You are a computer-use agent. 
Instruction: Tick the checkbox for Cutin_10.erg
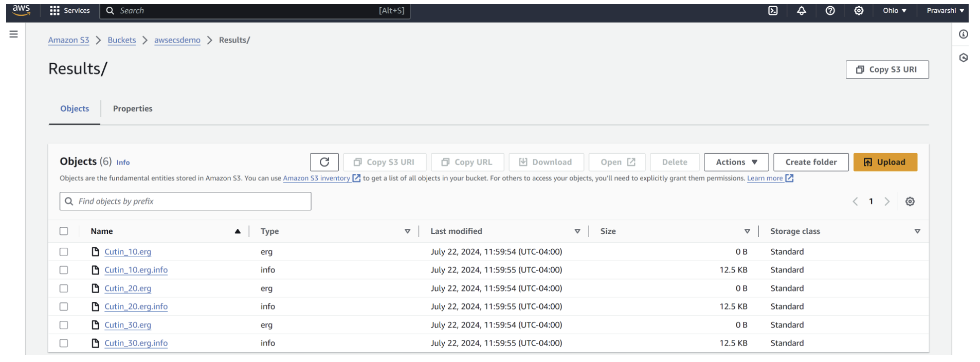coord(64,251)
